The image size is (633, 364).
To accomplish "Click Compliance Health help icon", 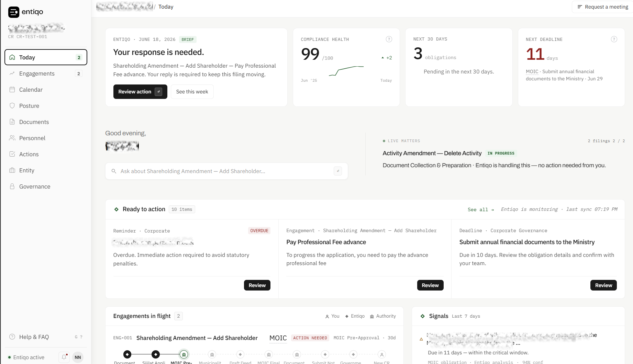I will point(389,39).
